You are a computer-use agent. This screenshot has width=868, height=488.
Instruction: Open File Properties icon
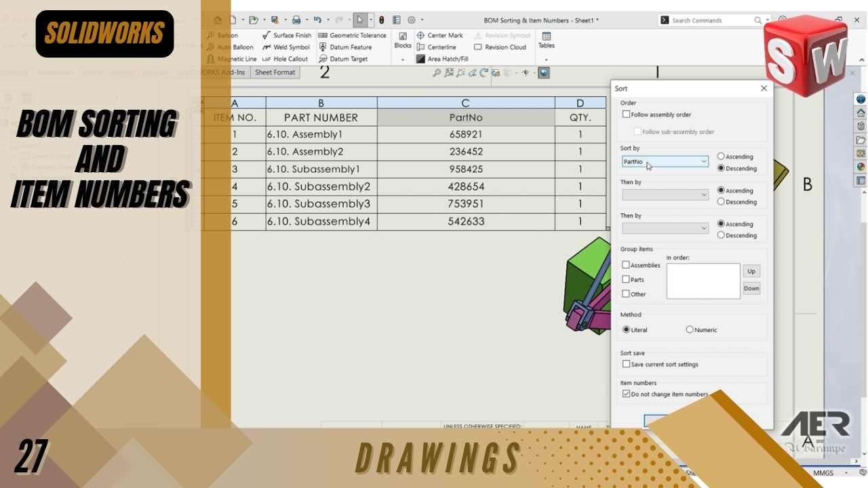[397, 20]
